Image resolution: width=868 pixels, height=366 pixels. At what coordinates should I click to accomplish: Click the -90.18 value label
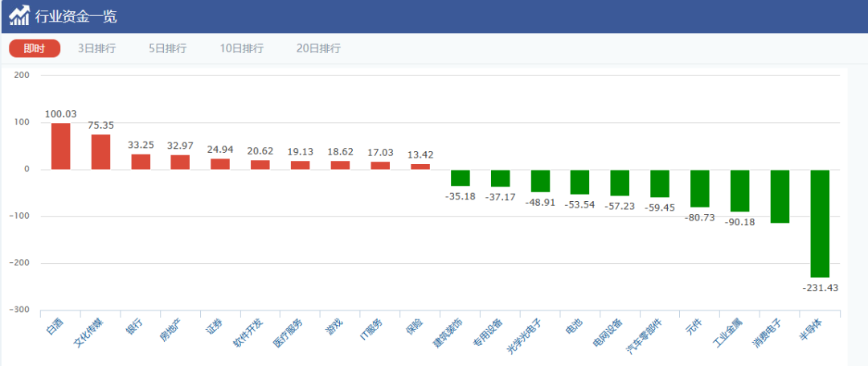[x=739, y=222]
